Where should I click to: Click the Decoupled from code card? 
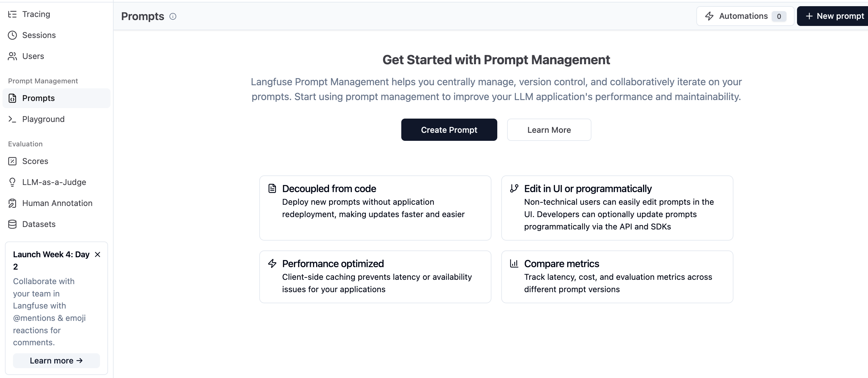[375, 208]
